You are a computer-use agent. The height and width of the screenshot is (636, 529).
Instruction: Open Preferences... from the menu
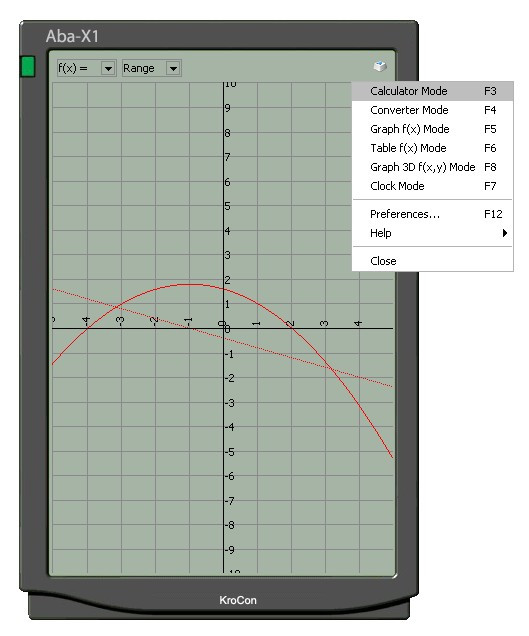432,214
